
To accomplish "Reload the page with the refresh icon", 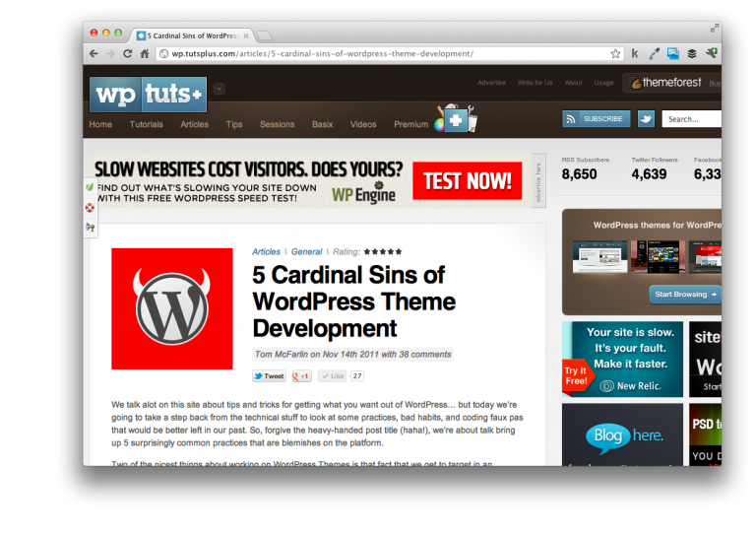I will (x=127, y=54).
